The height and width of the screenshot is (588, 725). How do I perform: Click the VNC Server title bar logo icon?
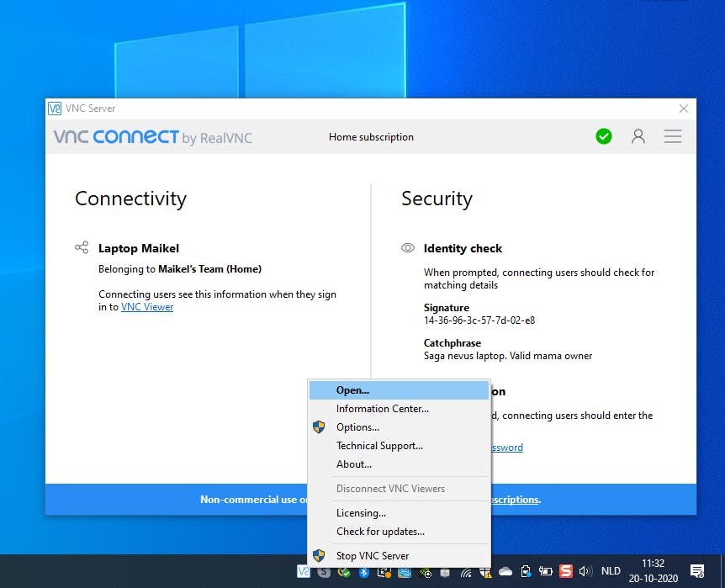click(x=55, y=109)
